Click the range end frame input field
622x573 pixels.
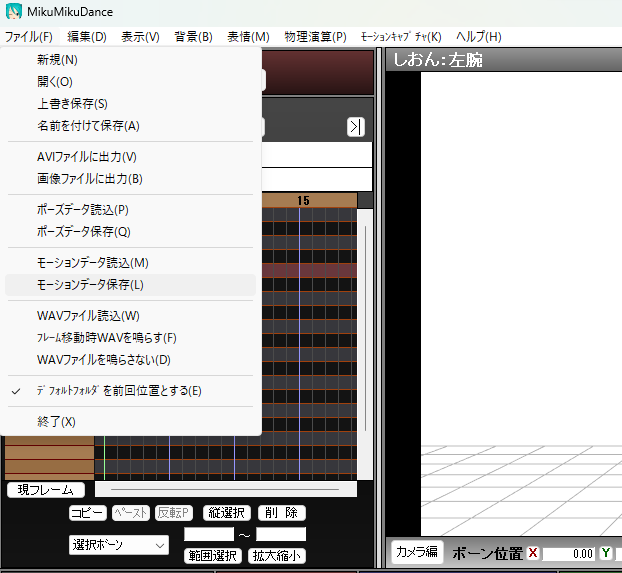coord(281,534)
